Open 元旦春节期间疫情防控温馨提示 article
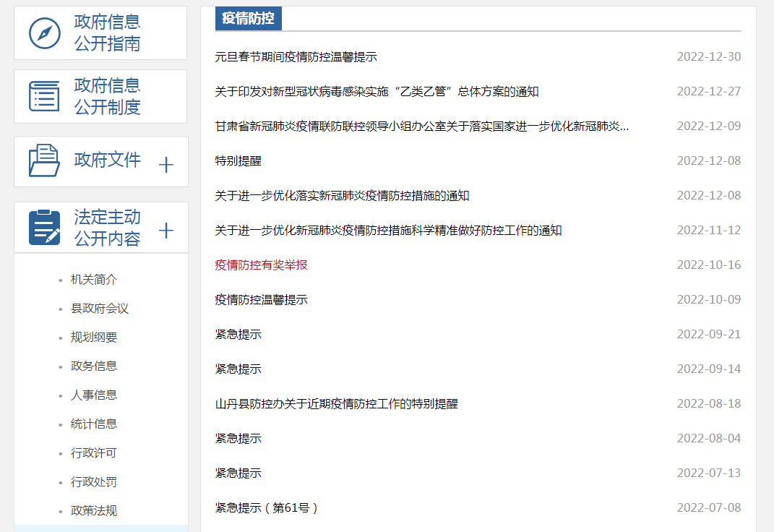The width and height of the screenshot is (774, 532). (296, 57)
